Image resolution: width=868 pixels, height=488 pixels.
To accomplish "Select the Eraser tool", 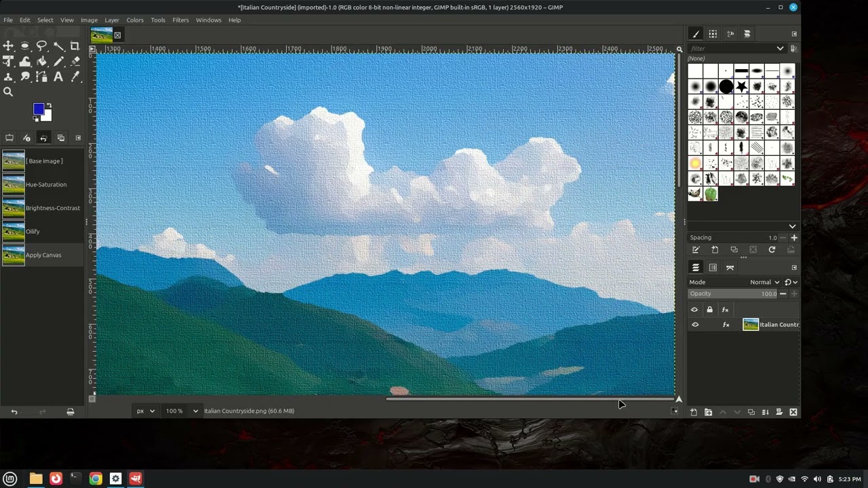I will [75, 62].
